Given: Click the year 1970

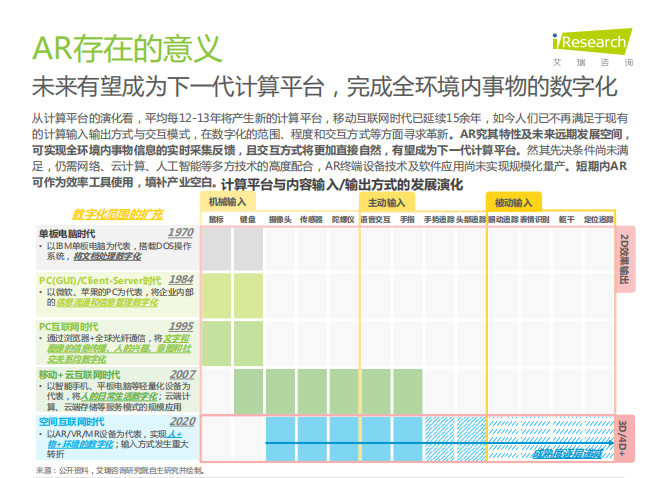Looking at the screenshot, I should 181,233.
